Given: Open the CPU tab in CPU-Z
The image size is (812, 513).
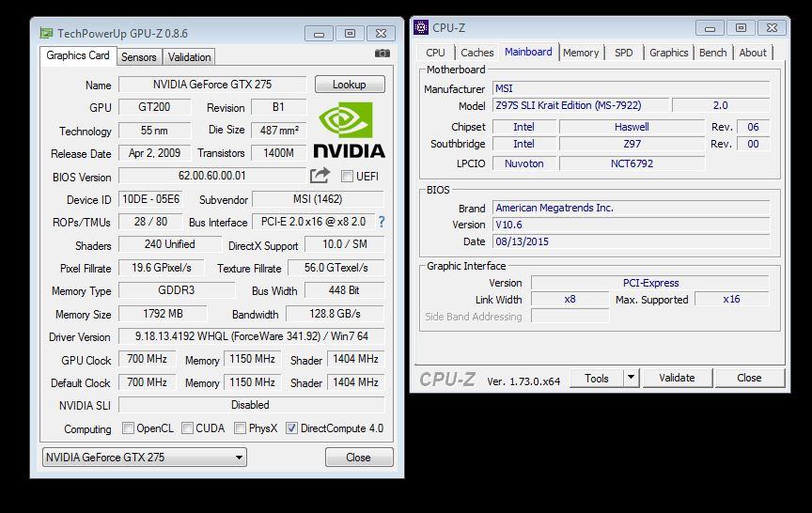Looking at the screenshot, I should click(435, 53).
